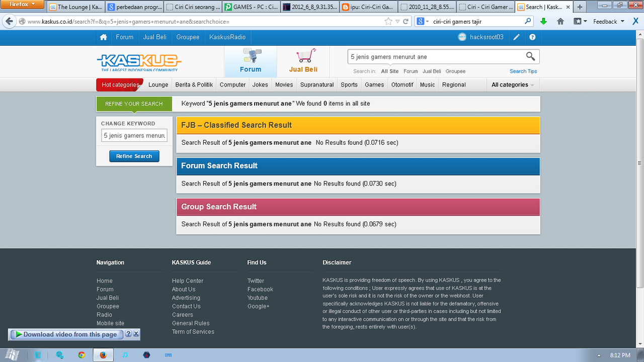The width and height of the screenshot is (644, 362).
Task: Open the music note app in taskbar
Action: (125, 355)
